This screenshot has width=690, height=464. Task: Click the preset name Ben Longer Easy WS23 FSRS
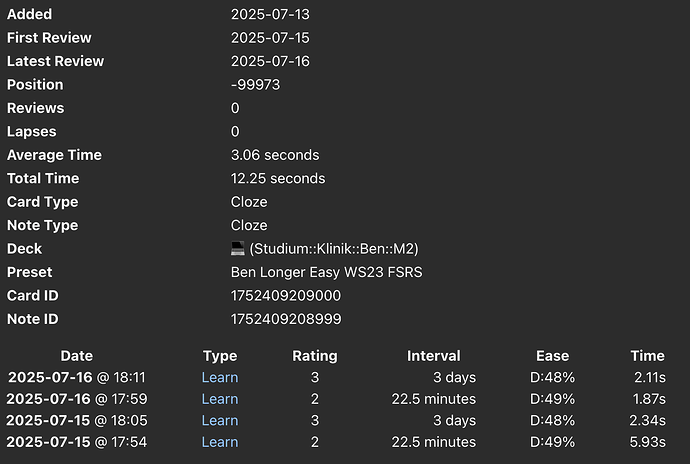[327, 272]
